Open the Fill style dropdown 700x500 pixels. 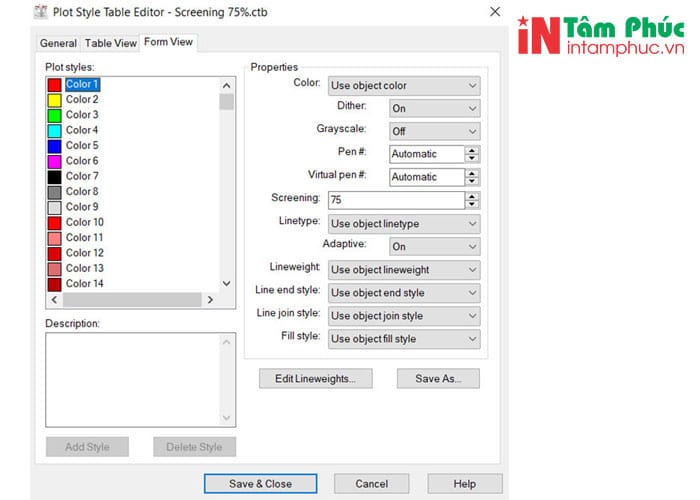403,339
